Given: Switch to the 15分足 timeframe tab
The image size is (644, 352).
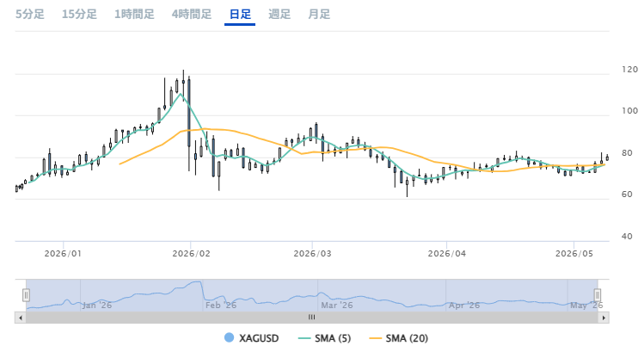Looking at the screenshot, I should (x=79, y=15).
